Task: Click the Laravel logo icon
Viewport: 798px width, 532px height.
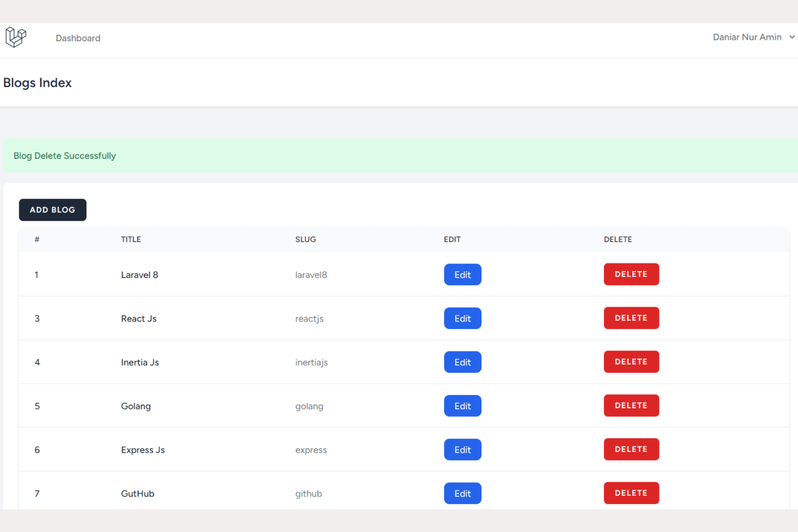Action: point(16,37)
